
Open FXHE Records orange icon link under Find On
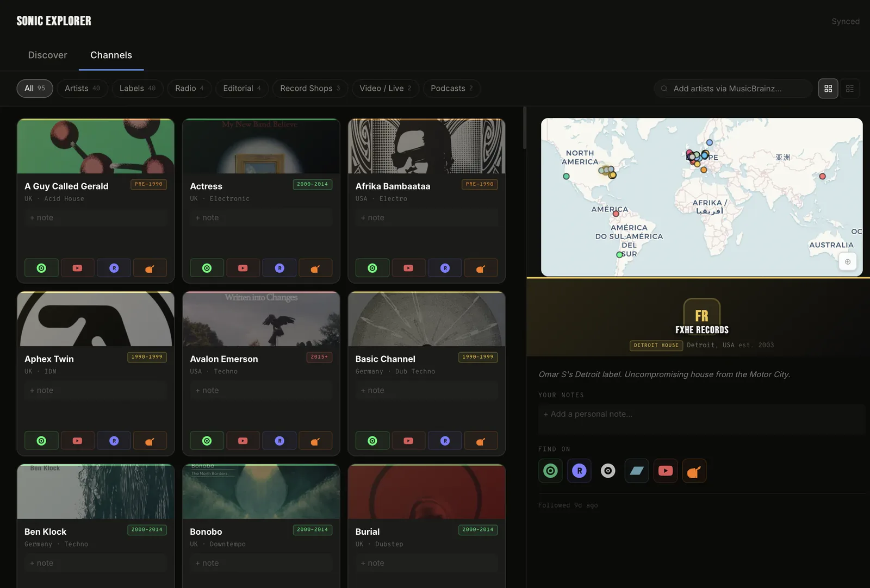[694, 471]
